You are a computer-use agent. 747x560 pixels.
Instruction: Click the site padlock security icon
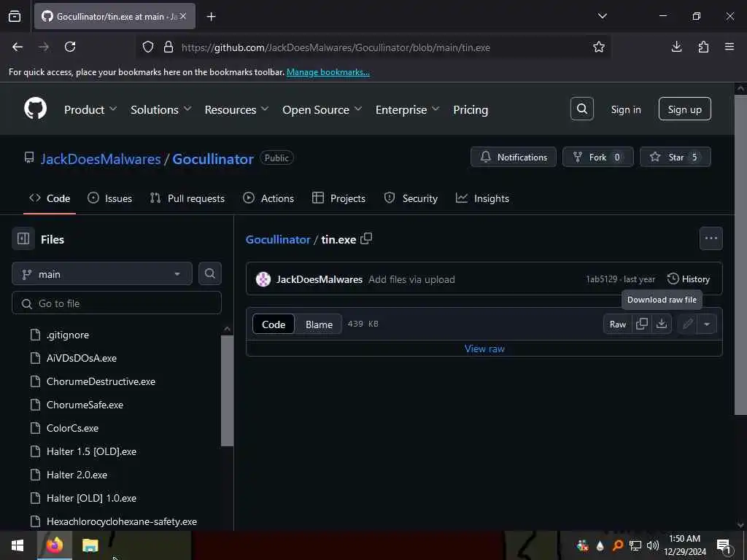coord(169,47)
